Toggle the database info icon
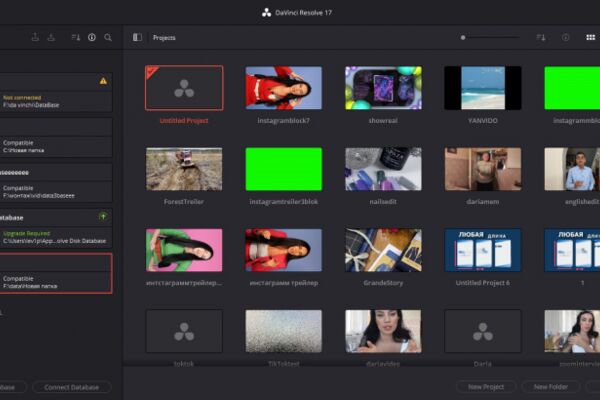The width and height of the screenshot is (600, 400). point(92,37)
